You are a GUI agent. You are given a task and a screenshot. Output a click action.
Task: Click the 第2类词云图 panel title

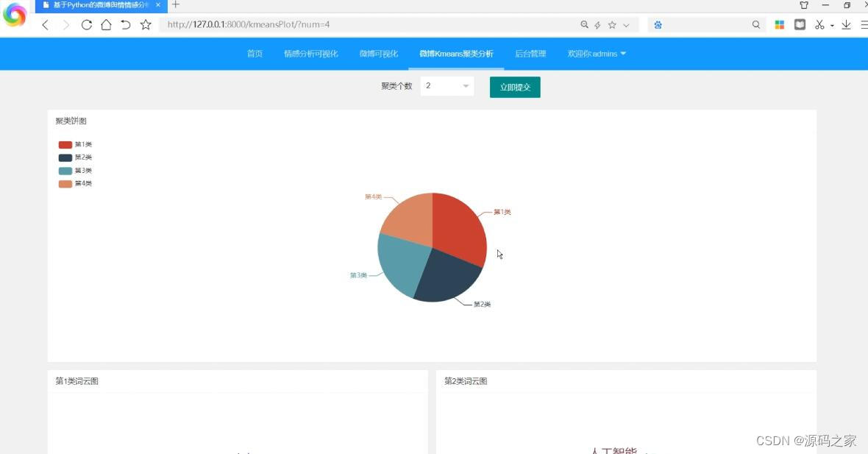click(x=466, y=381)
